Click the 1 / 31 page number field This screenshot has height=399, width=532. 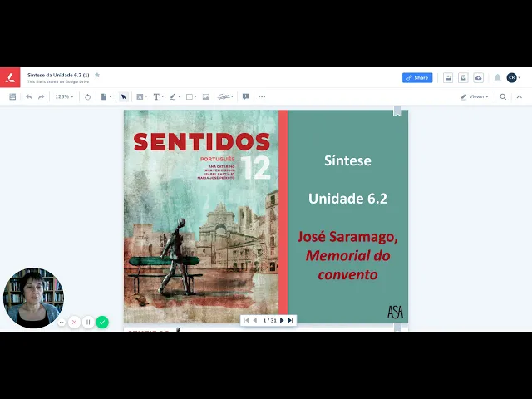pyautogui.click(x=269, y=320)
